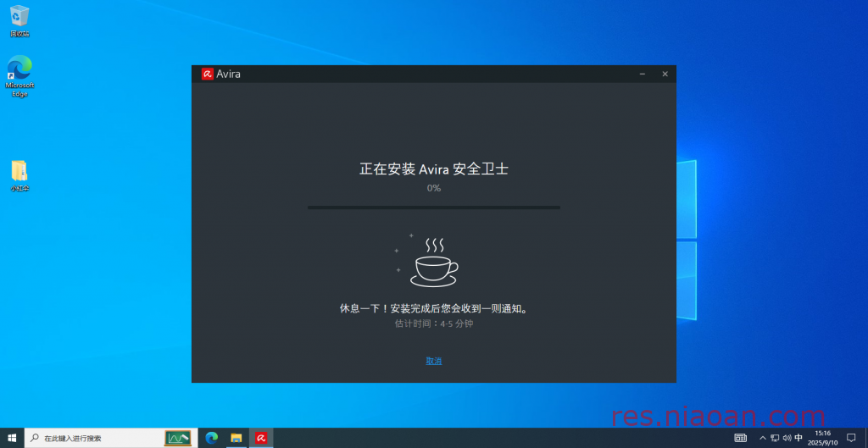Screen dimensions: 868x448
Task: Close the Avira installer window
Action: point(665,74)
